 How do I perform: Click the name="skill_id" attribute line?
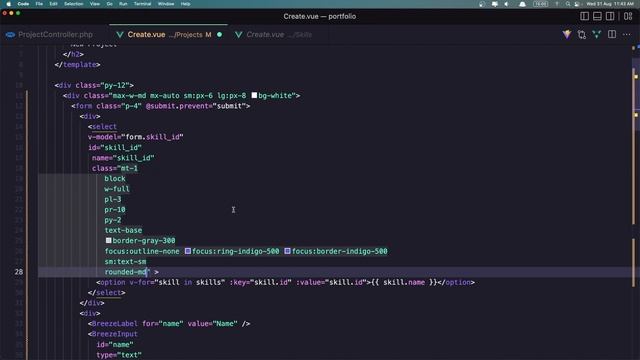pos(123,158)
